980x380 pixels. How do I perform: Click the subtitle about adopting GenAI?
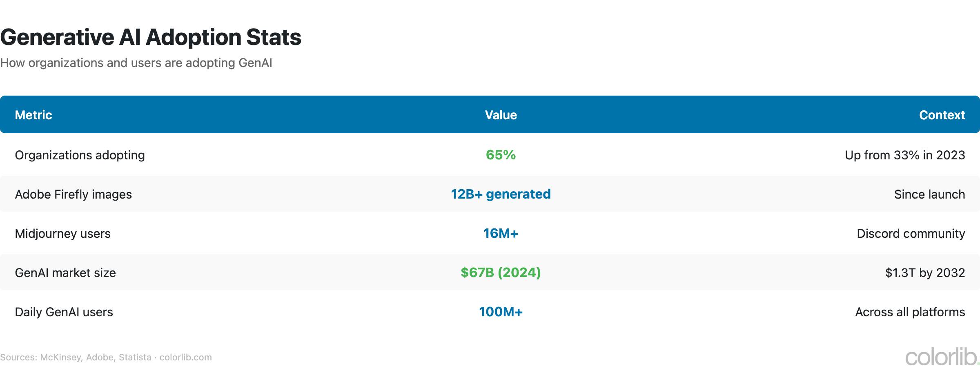click(136, 63)
